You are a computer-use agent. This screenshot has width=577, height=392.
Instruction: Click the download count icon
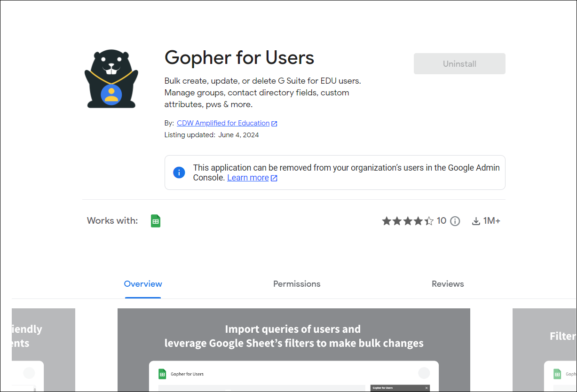pyautogui.click(x=476, y=221)
